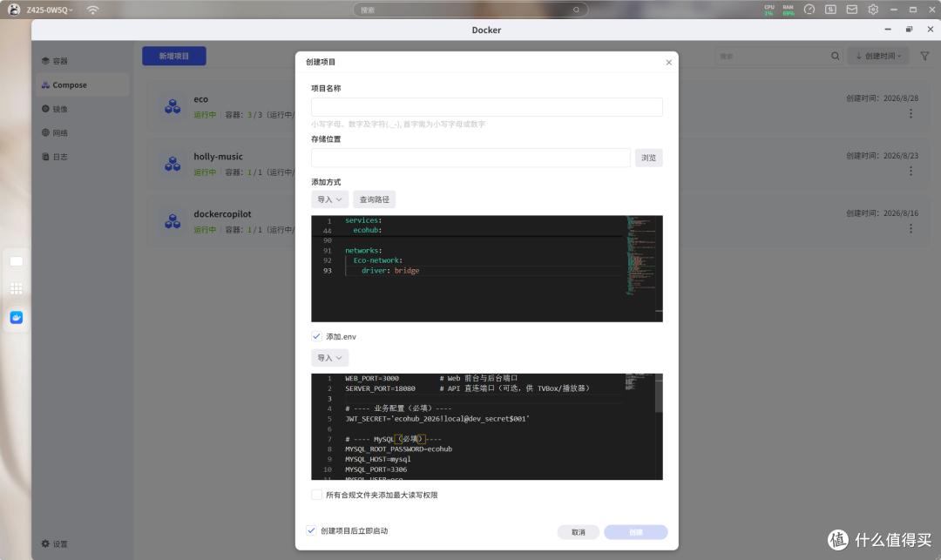
Task: Click the eco project name
Action: 201,99
